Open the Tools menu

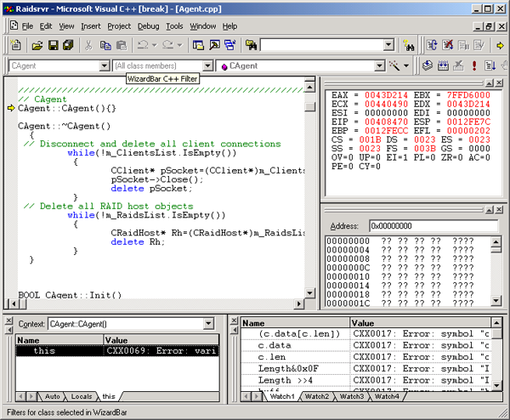point(174,26)
